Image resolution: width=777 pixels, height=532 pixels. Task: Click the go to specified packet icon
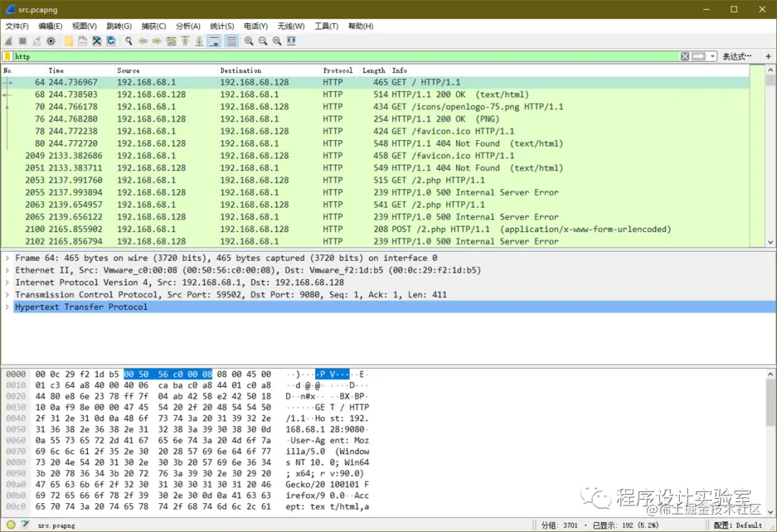[x=171, y=41]
